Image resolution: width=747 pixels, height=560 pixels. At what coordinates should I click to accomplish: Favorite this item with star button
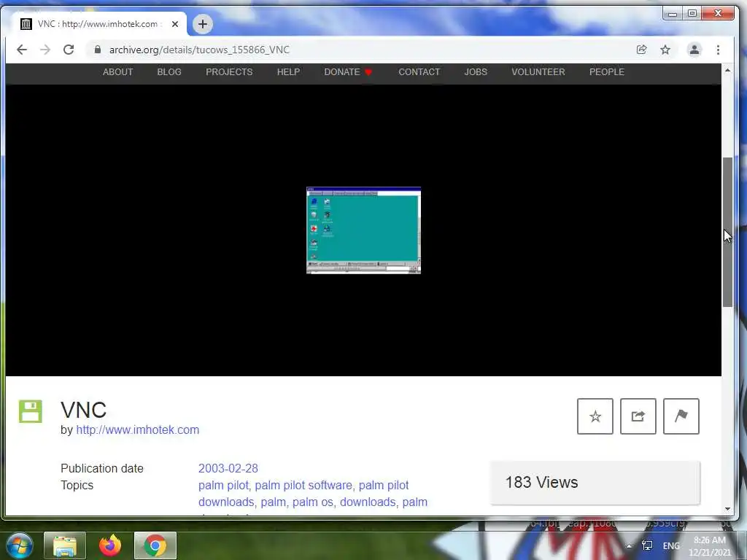tap(595, 416)
